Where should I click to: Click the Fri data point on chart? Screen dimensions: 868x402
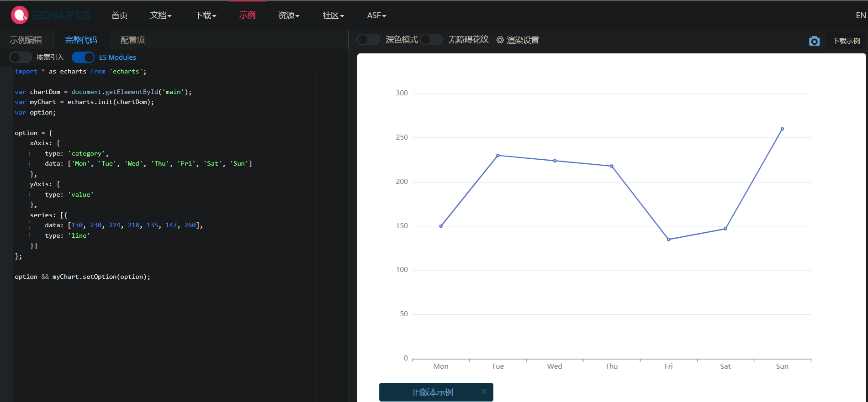[668, 239]
